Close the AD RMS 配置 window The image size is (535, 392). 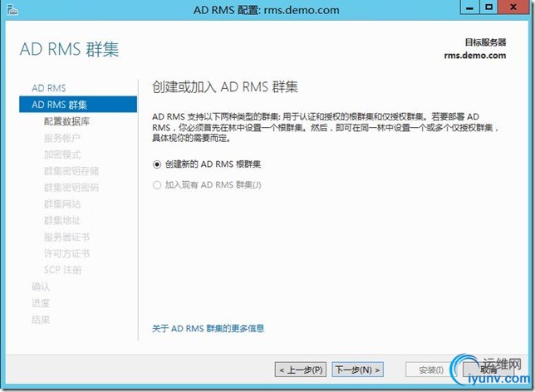(x=513, y=7)
